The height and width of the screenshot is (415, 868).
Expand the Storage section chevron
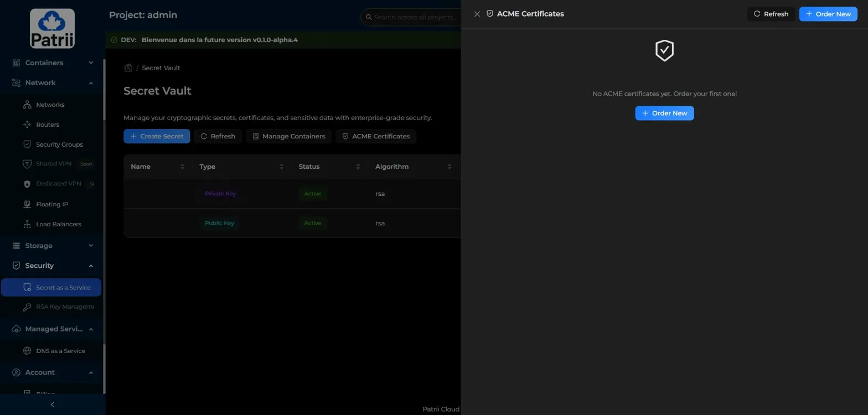(x=91, y=246)
